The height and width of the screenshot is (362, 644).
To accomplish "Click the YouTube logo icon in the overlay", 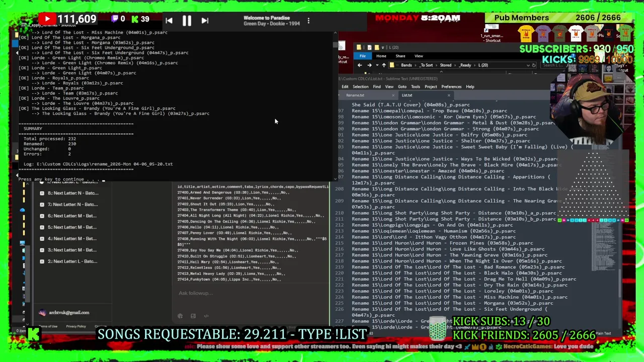I will pos(47,20).
